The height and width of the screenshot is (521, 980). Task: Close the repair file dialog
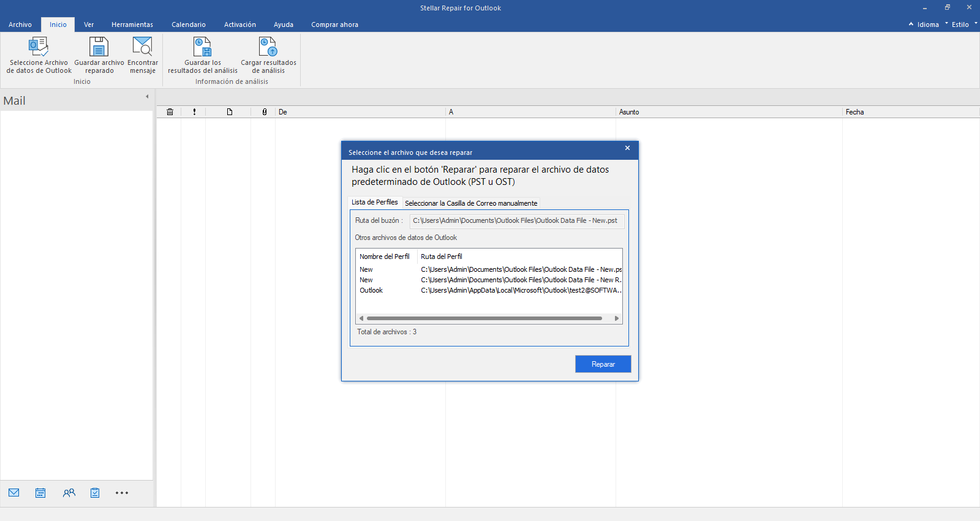(x=627, y=148)
